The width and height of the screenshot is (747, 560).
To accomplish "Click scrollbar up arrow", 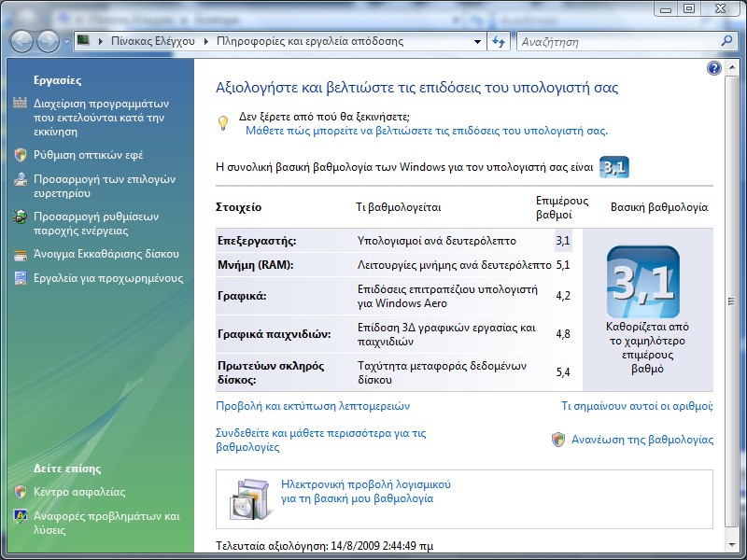I will point(731,67).
